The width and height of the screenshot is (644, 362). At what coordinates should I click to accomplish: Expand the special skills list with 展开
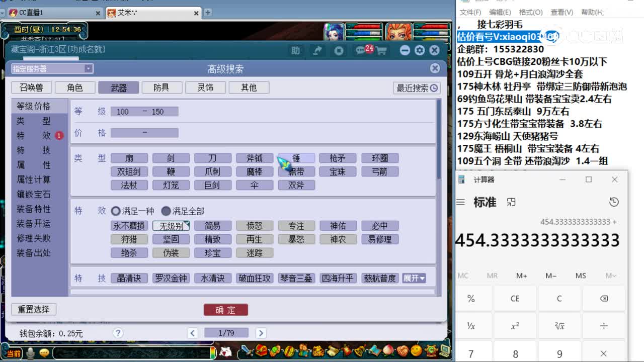tap(414, 278)
